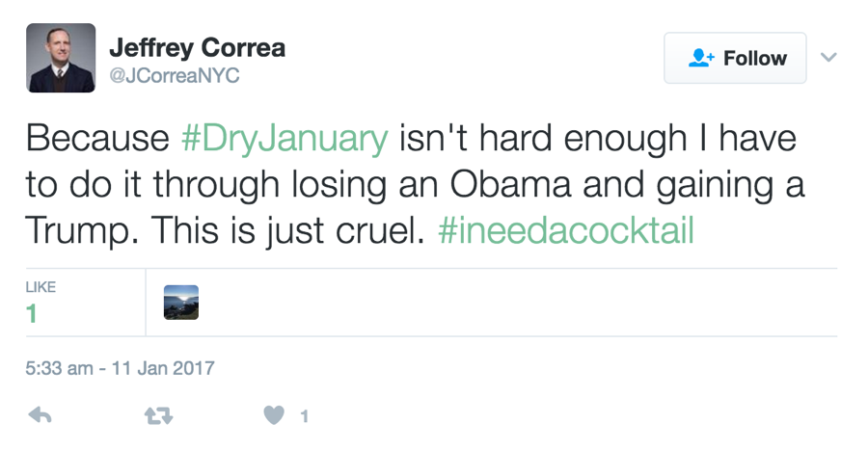Open the avatar of the user who liked
Screen dimensions: 868x450
coord(181,302)
